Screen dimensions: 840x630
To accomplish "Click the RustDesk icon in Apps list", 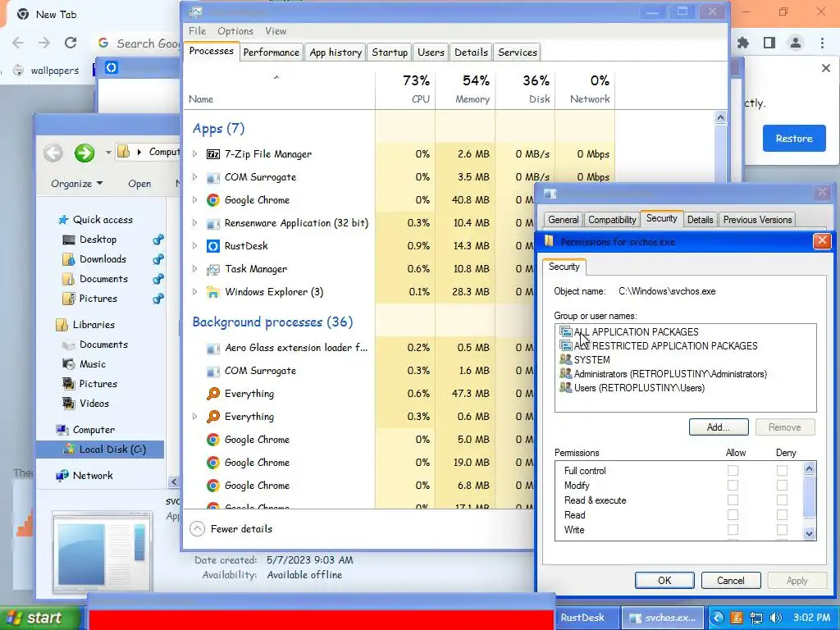I will click(213, 246).
